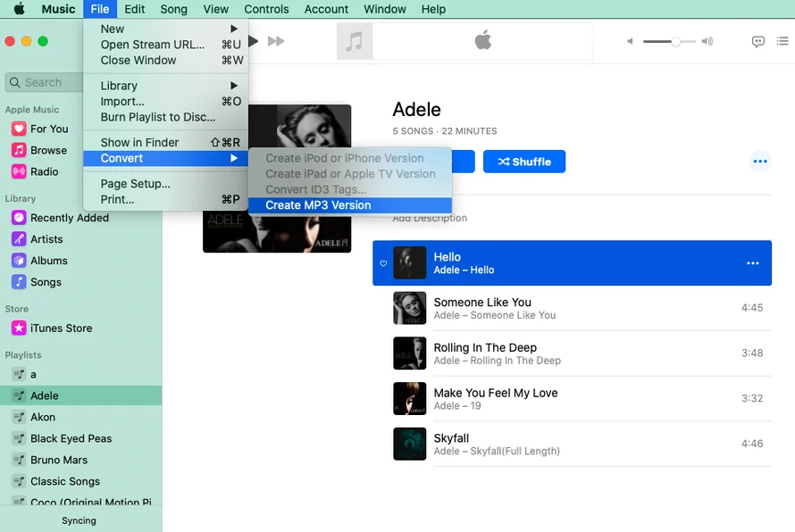Open the playlist more options ellipsis

[759, 162]
